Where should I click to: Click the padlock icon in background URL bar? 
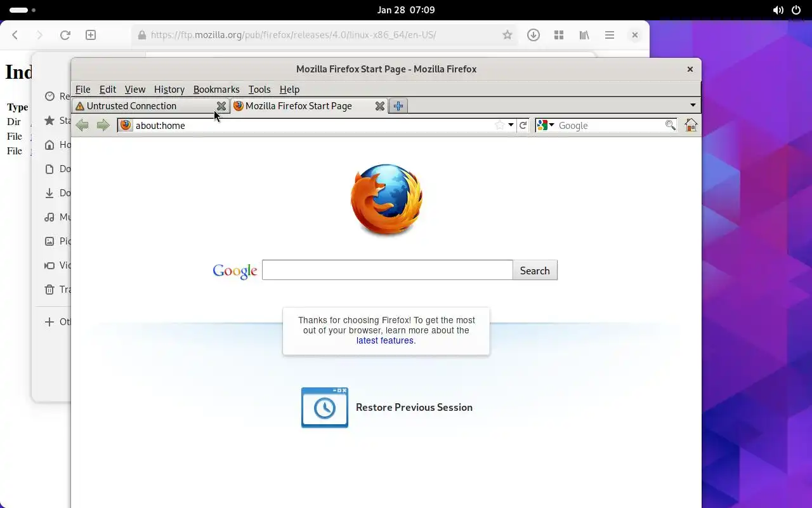[x=142, y=35]
